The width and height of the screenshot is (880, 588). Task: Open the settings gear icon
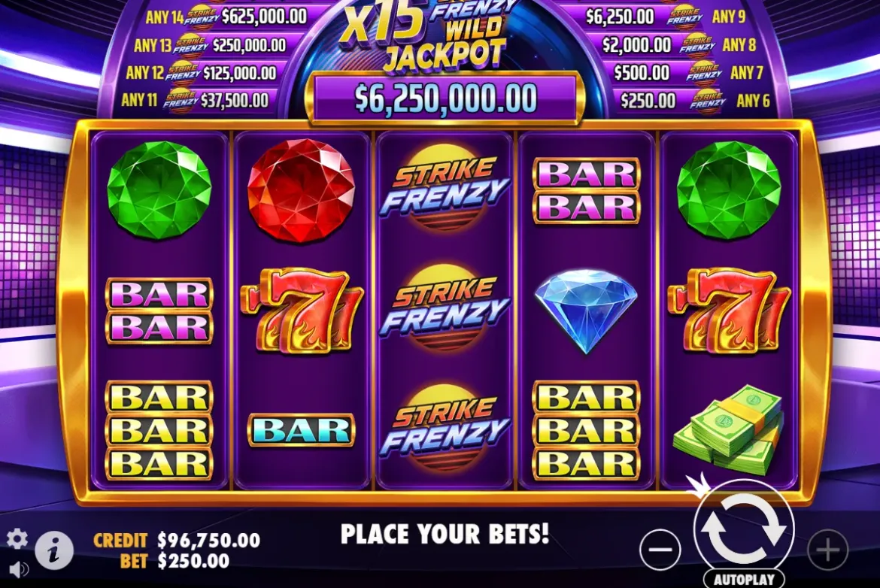point(17,538)
